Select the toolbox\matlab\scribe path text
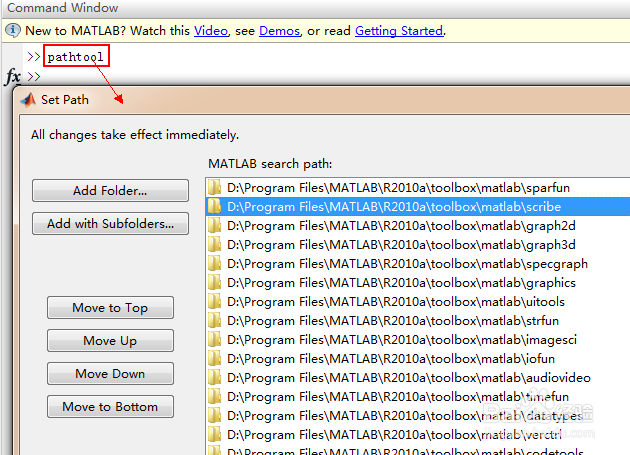This screenshot has width=630, height=455. (x=394, y=207)
